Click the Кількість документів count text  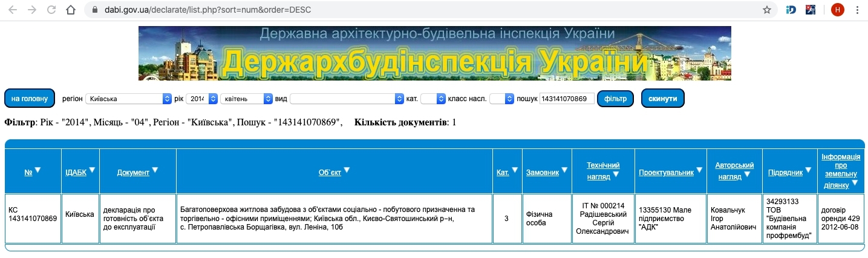tap(405, 123)
